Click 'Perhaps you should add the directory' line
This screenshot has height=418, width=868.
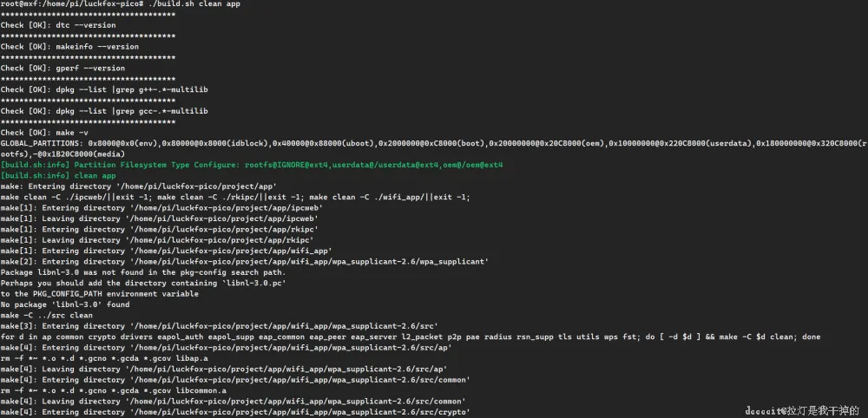click(143, 283)
